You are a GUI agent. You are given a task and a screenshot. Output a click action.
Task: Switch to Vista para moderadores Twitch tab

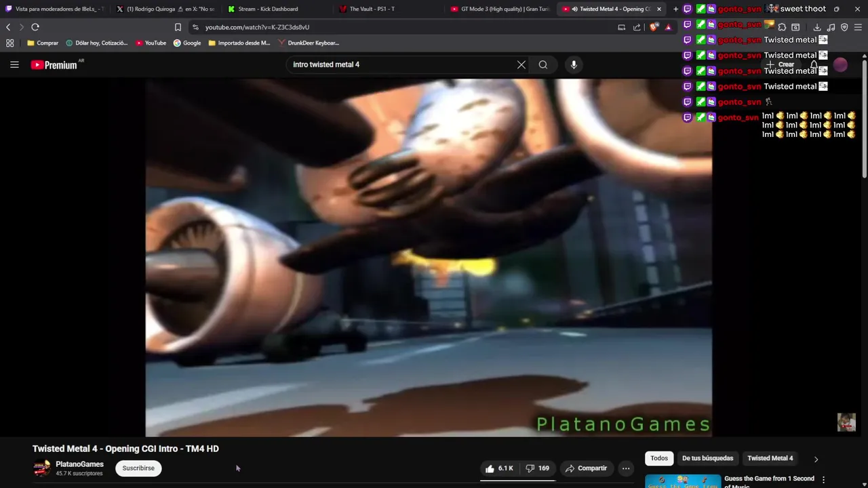click(55, 9)
